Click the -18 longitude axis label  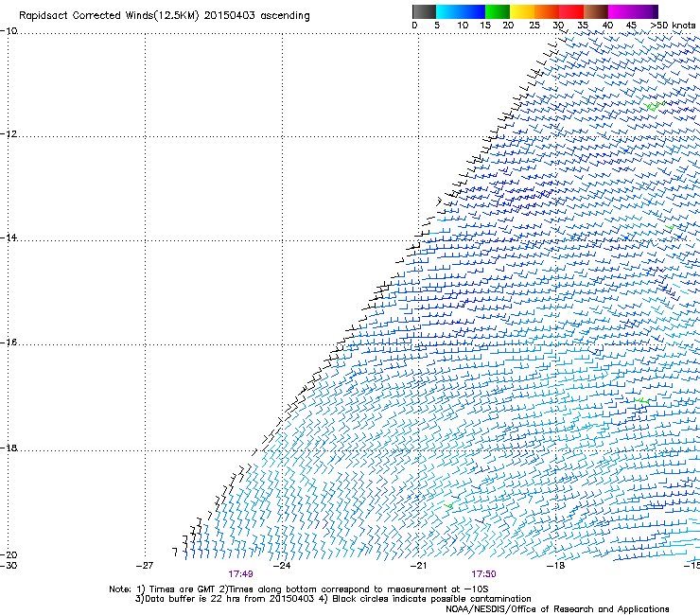tap(555, 566)
